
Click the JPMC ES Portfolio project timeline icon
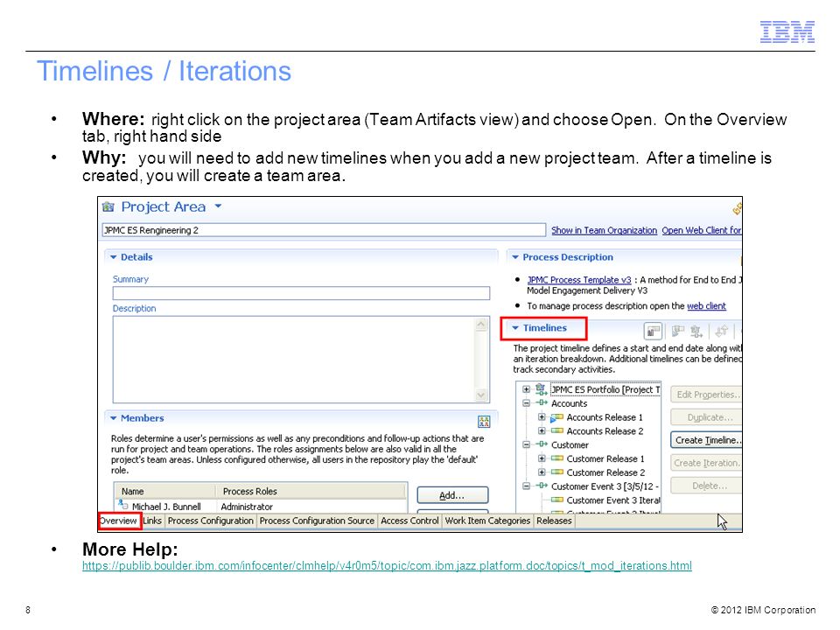[541, 389]
